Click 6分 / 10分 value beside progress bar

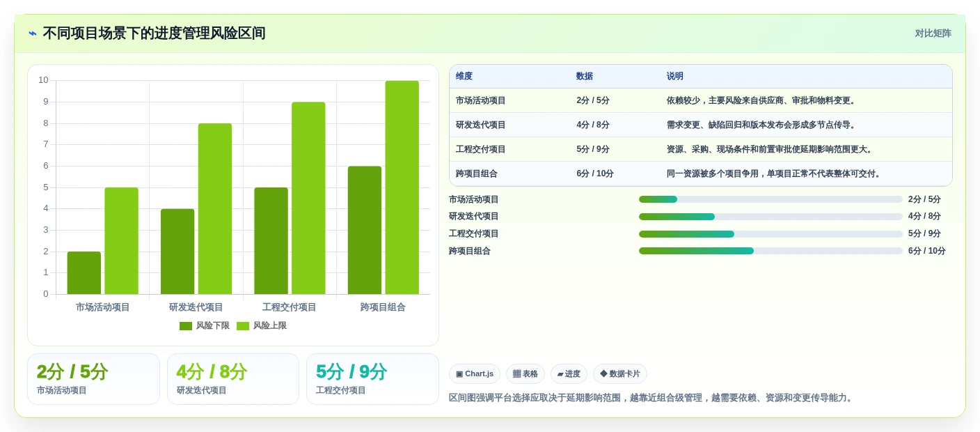(x=927, y=251)
